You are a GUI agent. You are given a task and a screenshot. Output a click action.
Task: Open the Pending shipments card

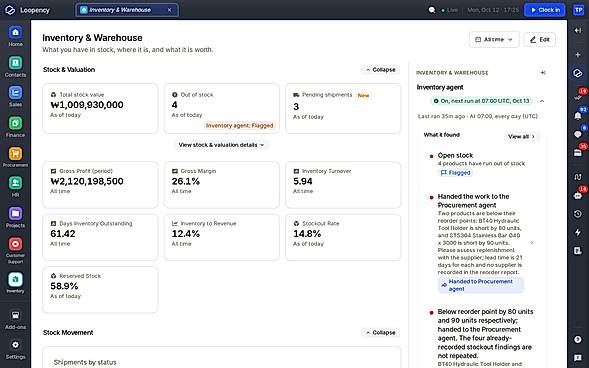343,109
